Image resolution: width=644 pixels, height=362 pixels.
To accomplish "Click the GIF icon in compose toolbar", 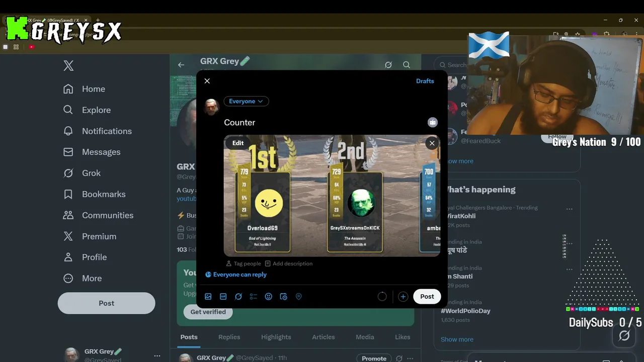I will point(223,297).
